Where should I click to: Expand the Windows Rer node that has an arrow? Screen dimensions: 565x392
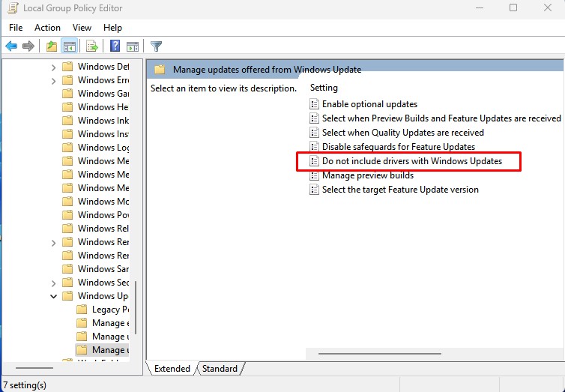(53, 243)
